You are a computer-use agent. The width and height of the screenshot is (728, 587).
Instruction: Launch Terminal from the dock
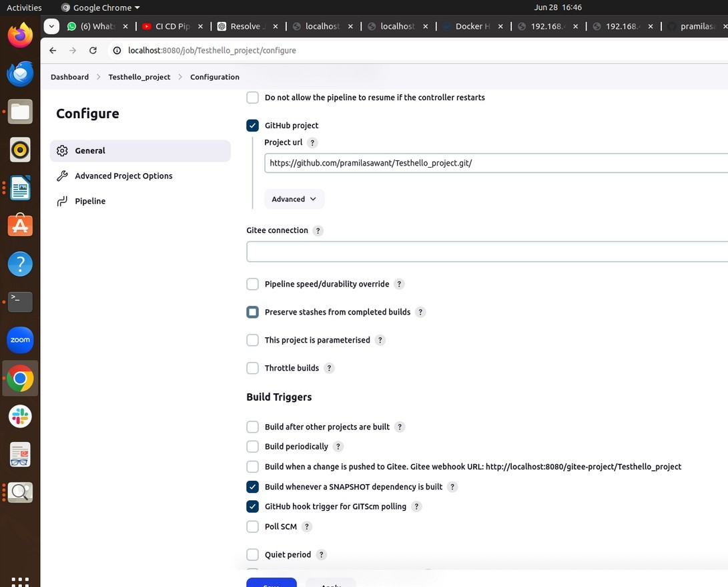pos(20,302)
